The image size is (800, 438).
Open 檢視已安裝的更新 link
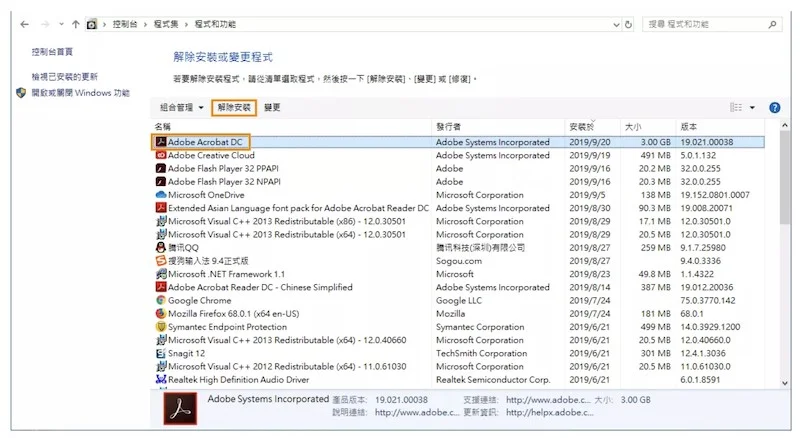[64, 77]
